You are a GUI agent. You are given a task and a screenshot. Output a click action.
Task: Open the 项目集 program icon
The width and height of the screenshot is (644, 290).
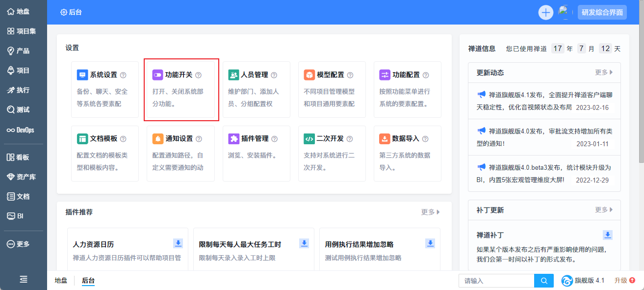[10, 31]
